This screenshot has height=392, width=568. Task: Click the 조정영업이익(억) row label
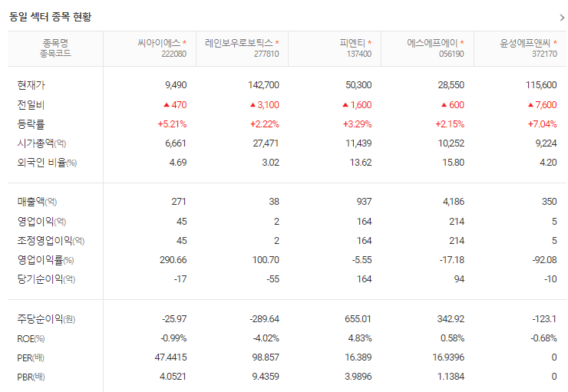(x=51, y=241)
